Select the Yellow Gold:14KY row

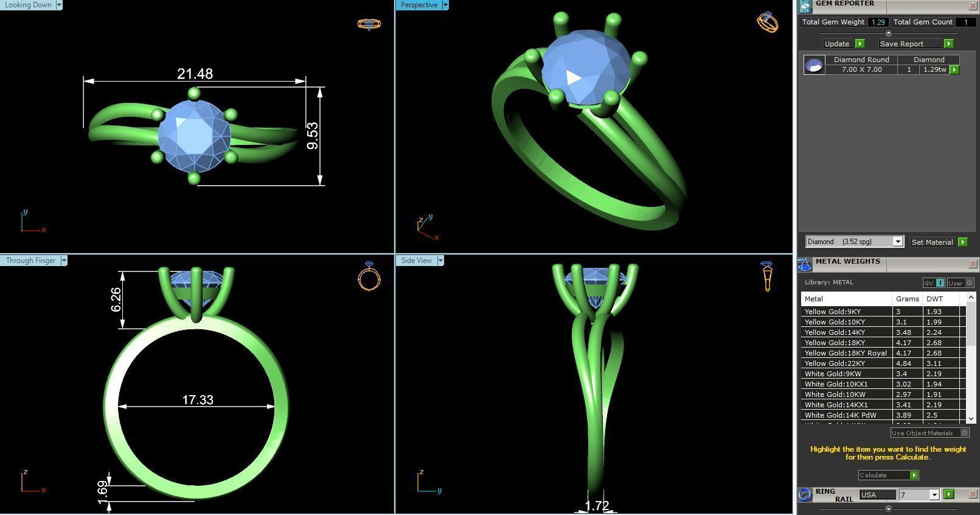pos(883,332)
